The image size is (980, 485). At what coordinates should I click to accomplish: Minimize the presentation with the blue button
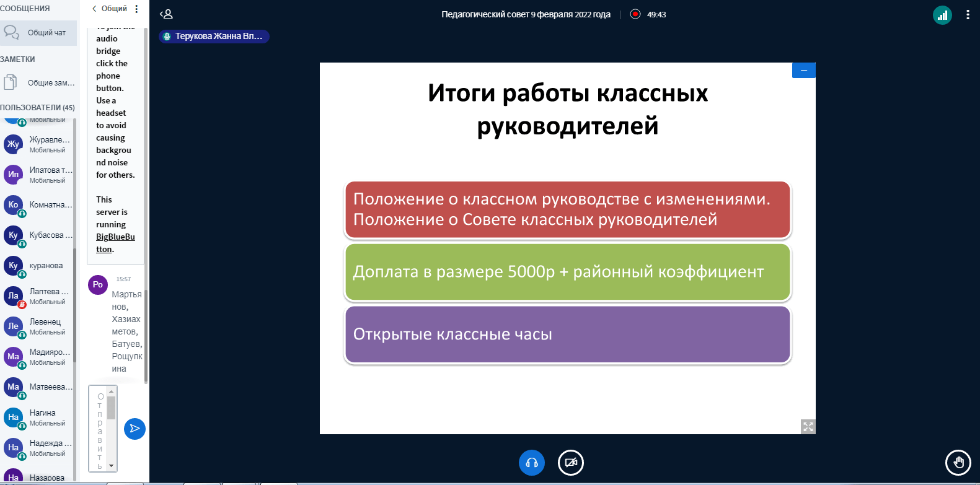(x=803, y=70)
